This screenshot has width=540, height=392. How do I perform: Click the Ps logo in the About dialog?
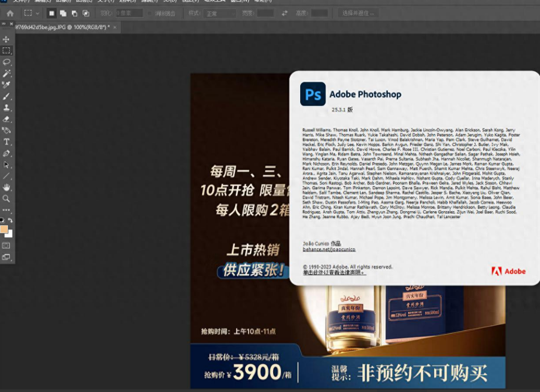(x=313, y=94)
